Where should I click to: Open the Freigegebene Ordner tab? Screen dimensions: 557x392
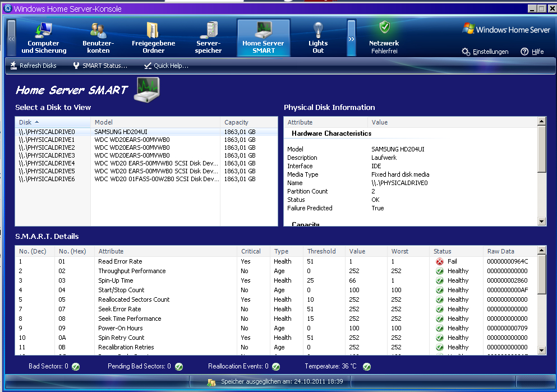(153, 38)
